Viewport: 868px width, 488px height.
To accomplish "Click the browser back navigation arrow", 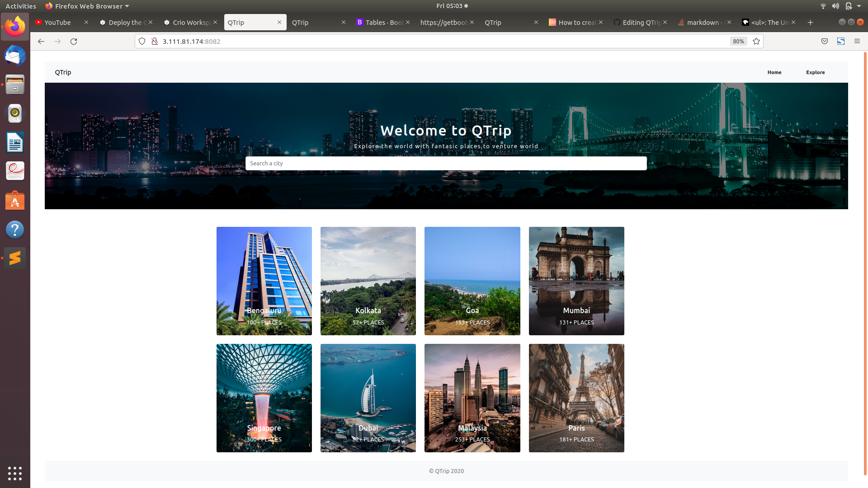I will [41, 41].
